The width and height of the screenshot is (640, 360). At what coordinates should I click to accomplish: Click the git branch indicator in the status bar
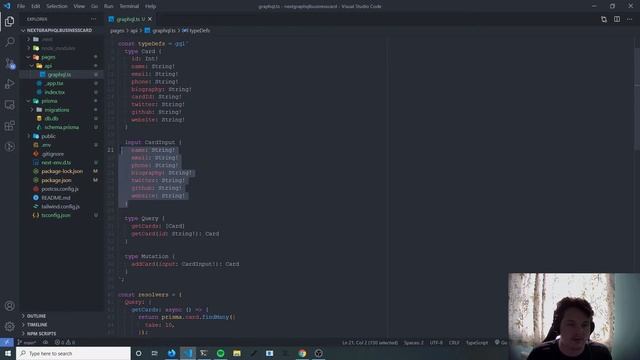tap(27, 342)
